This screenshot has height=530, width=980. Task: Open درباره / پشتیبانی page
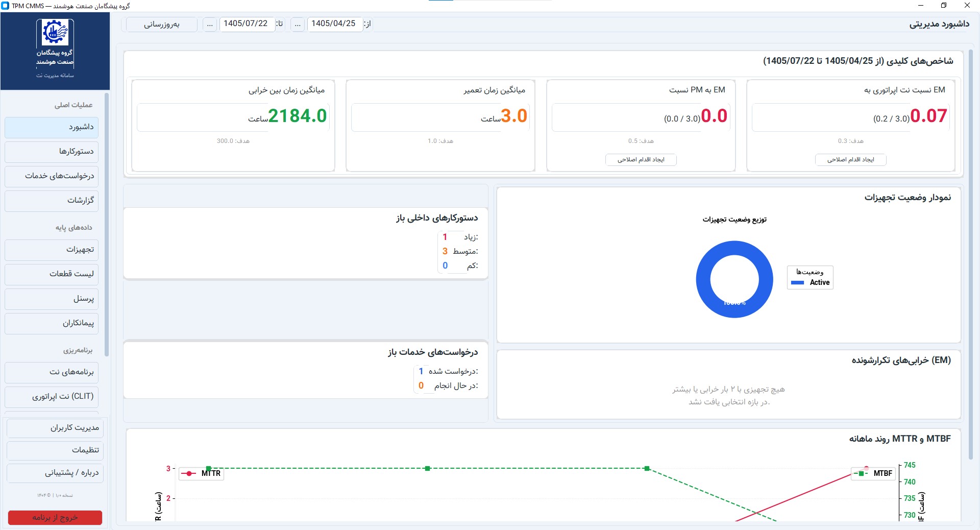55,473
